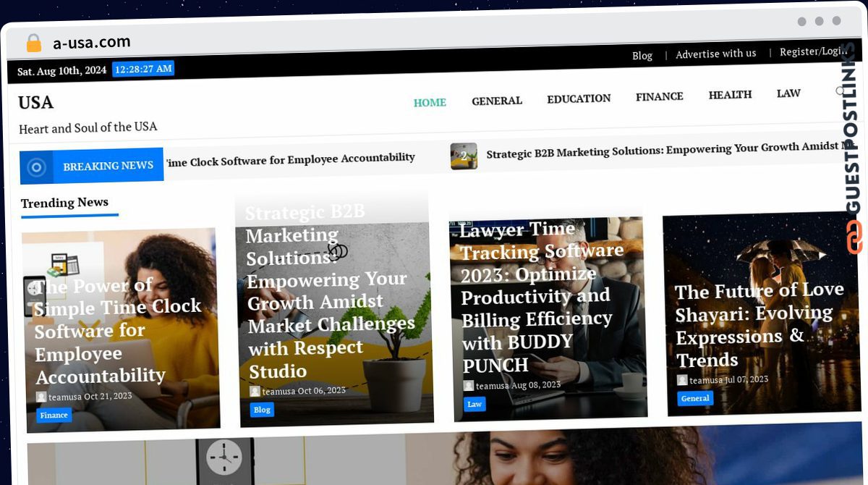Go to the EDUCATION section

579,98
